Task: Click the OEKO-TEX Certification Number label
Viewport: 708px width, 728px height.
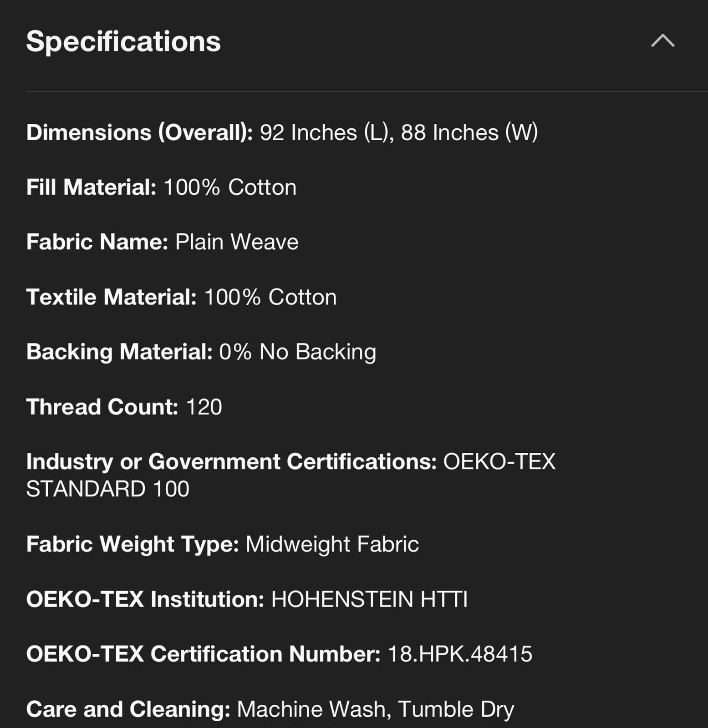Action: click(203, 654)
